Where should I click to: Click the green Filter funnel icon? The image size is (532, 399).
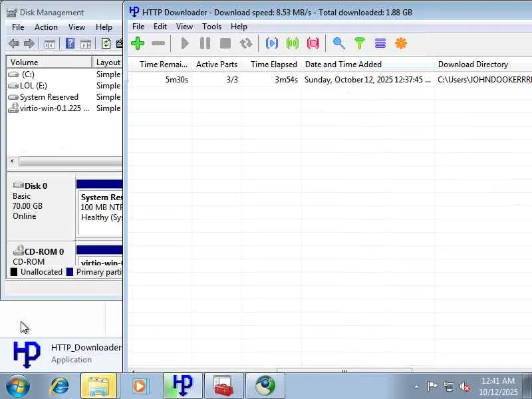[360, 43]
